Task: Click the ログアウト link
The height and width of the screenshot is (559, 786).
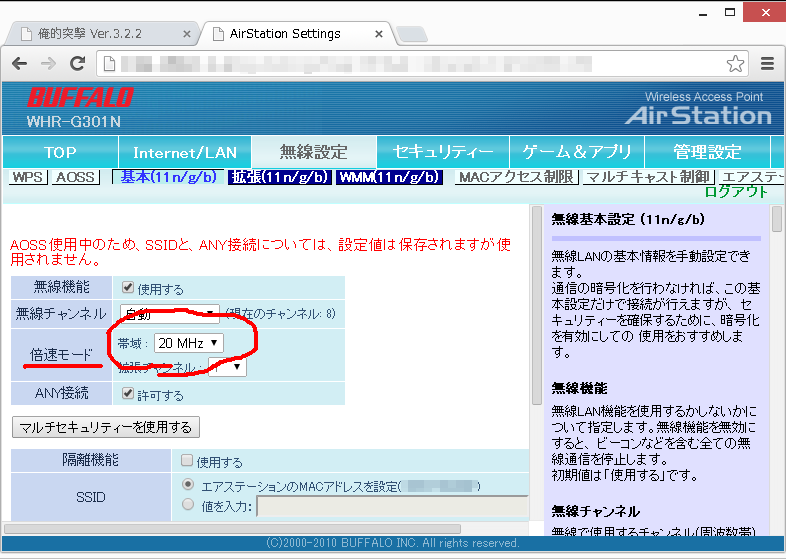Action: click(736, 192)
